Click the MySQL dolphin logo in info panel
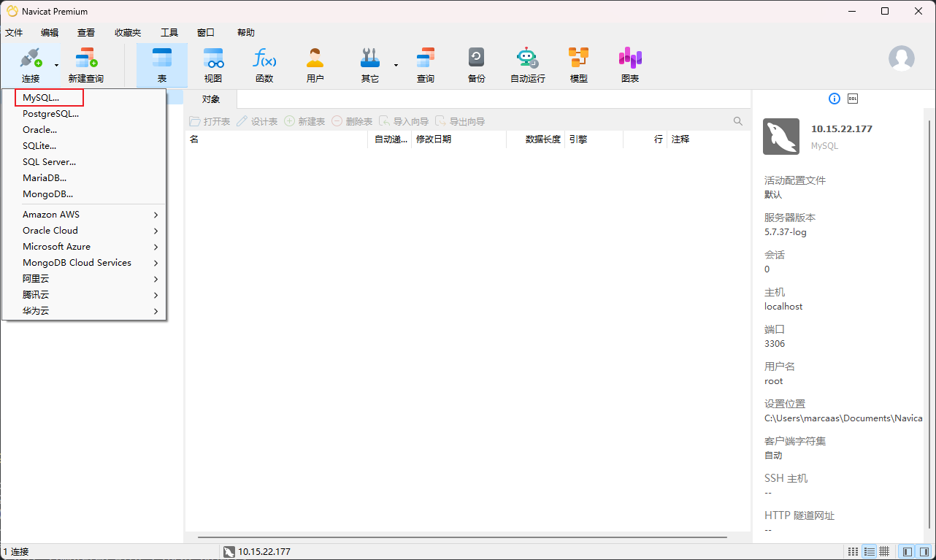The width and height of the screenshot is (936, 560). (781, 137)
